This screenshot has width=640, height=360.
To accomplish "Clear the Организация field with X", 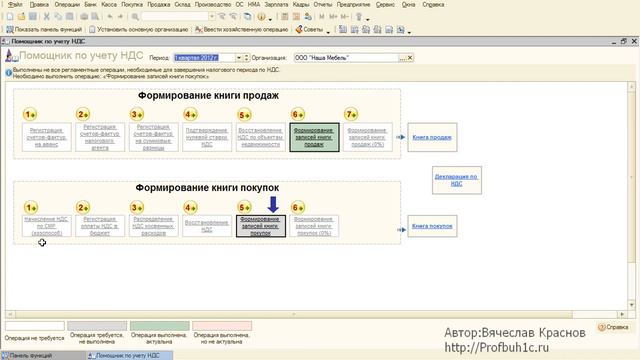I will point(410,58).
